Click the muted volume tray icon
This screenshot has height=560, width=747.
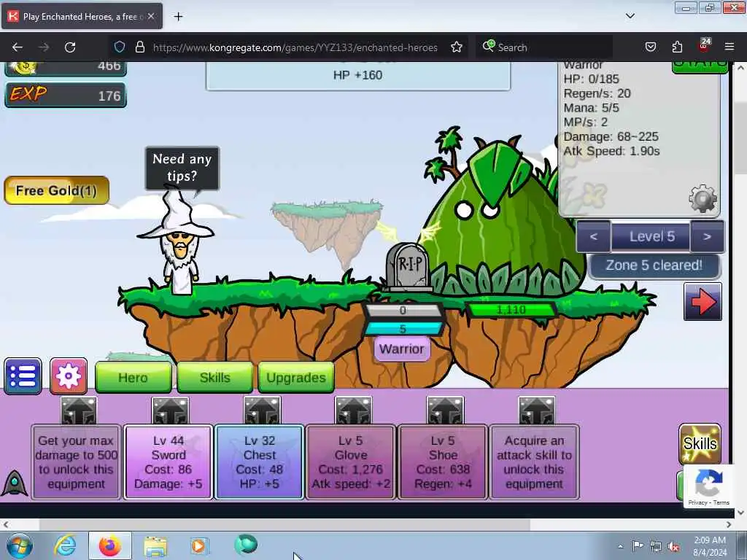pyautogui.click(x=673, y=546)
